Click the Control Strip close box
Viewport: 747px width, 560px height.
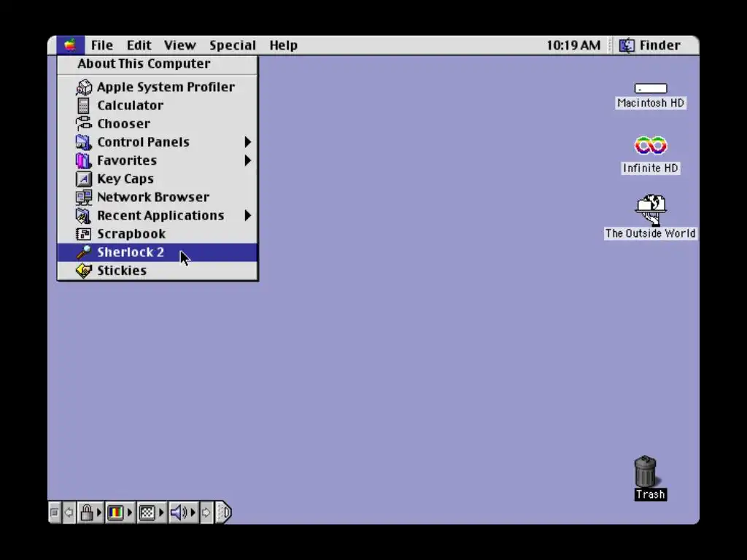pos(54,513)
